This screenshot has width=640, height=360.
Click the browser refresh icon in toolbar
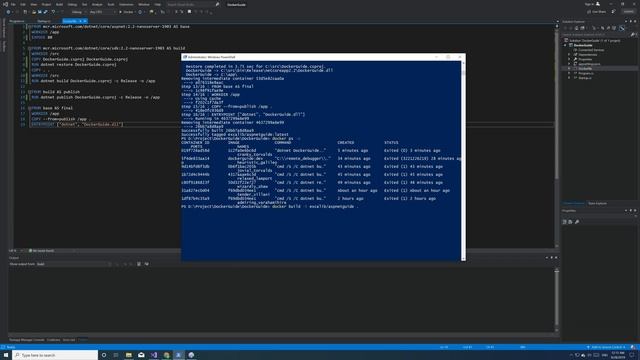coord(140,12)
